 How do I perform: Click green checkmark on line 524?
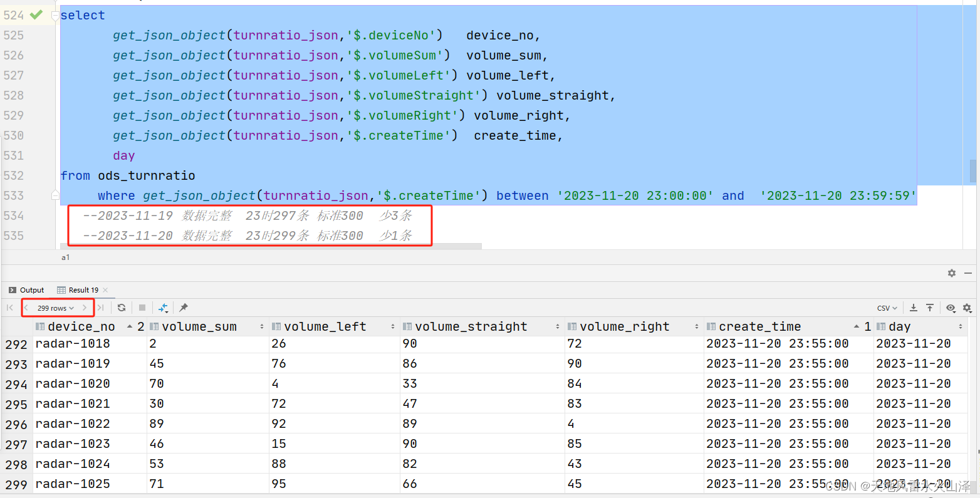click(36, 14)
